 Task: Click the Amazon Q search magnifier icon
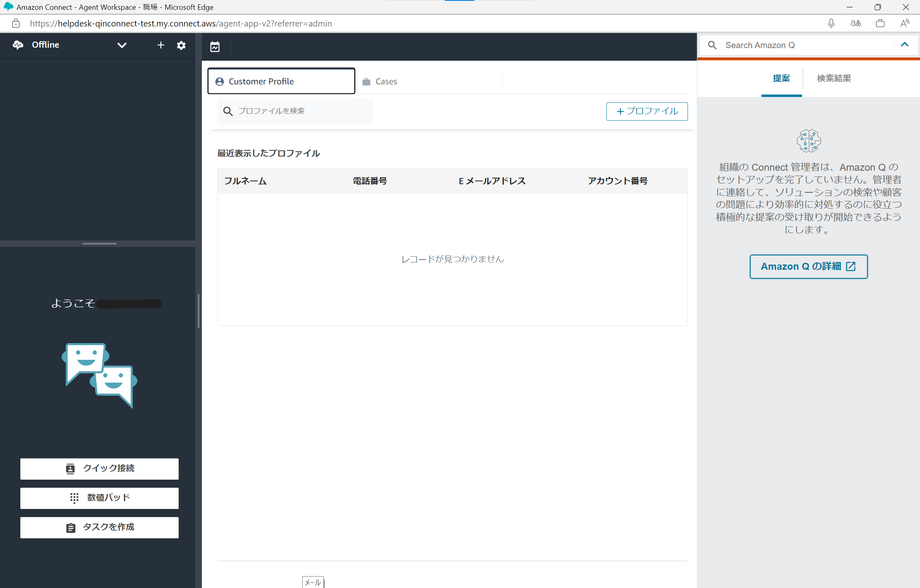pos(712,45)
